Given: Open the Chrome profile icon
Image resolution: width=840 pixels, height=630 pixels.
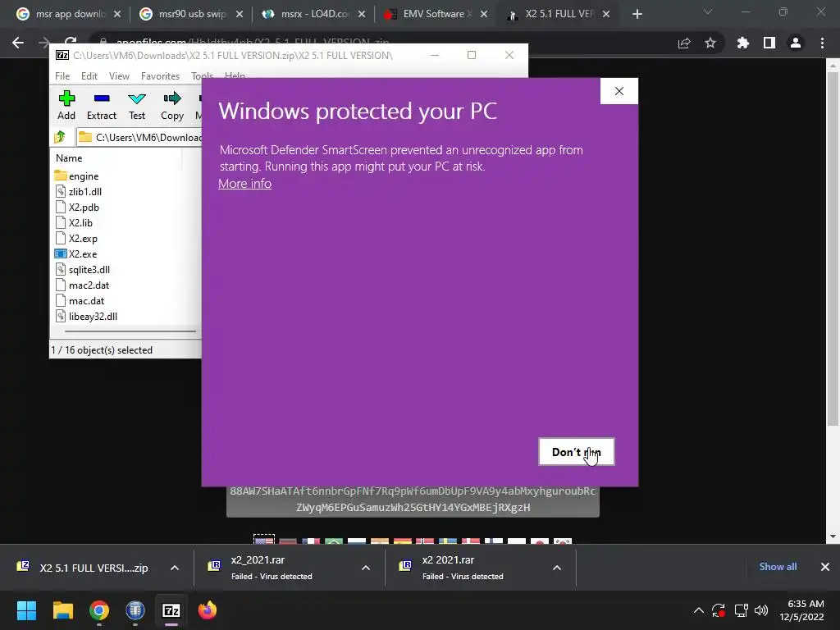Looking at the screenshot, I should pos(796,43).
